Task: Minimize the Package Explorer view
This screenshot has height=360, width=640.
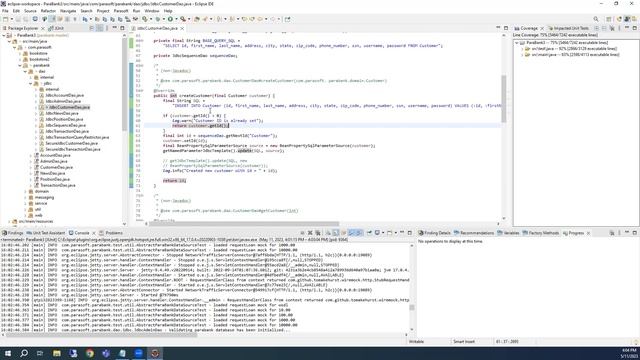Action: pyautogui.click(x=115, y=28)
